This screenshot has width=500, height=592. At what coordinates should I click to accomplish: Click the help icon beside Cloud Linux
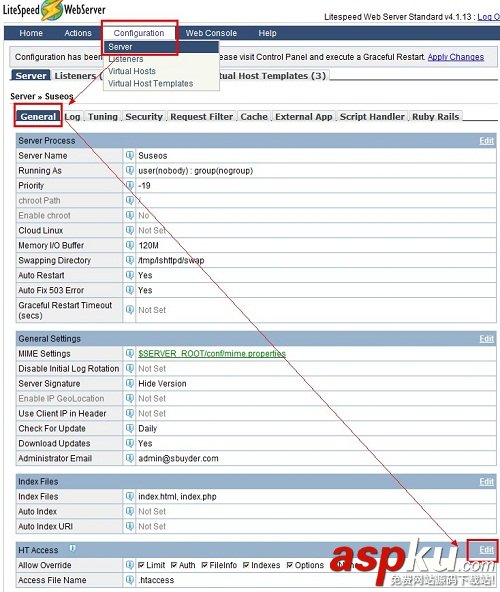coord(130,230)
